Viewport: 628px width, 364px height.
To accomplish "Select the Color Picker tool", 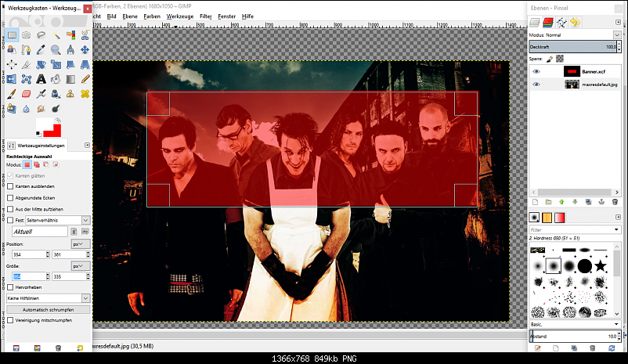I will pos(41,49).
